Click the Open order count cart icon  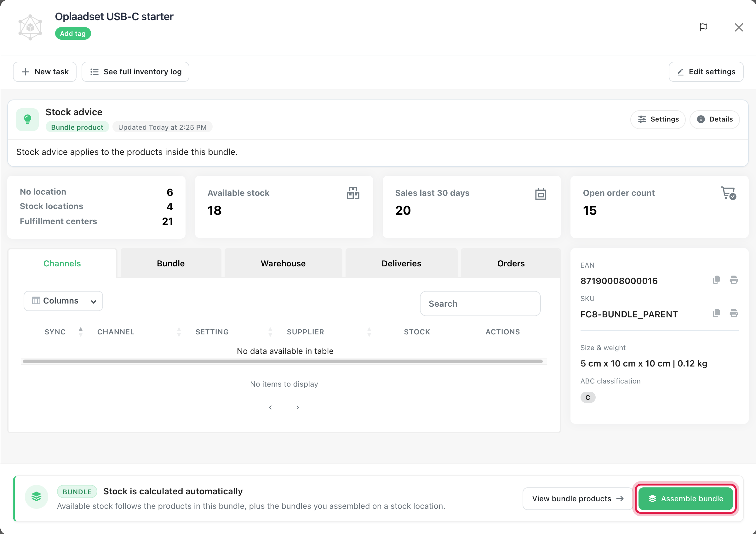pyautogui.click(x=728, y=193)
